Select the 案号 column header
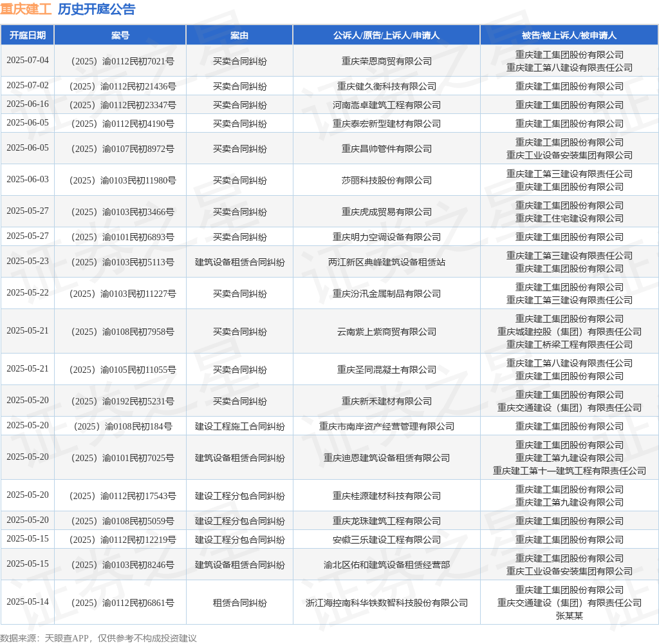This screenshot has height=644, width=659. [x=120, y=35]
